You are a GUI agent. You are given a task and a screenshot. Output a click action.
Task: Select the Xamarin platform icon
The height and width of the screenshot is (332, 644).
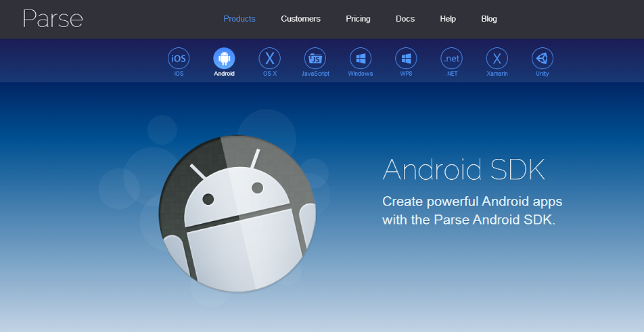[x=497, y=58]
